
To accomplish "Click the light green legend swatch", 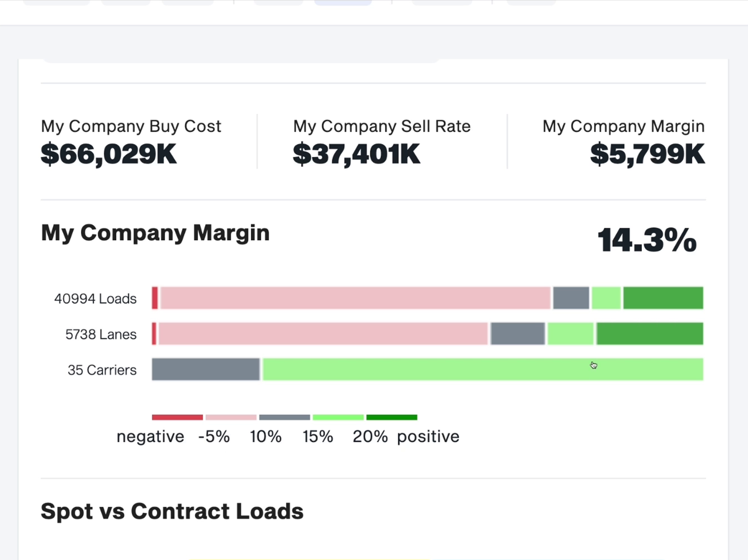I will coord(338,417).
